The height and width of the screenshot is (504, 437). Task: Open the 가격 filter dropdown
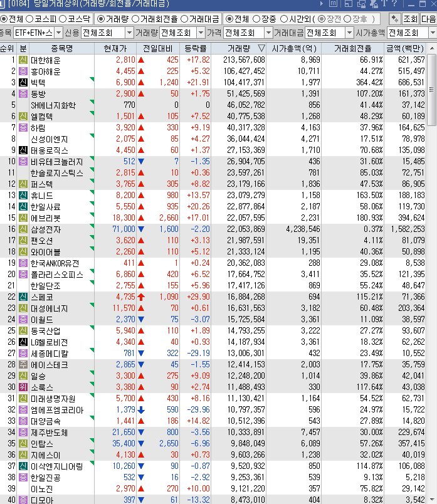point(268,33)
